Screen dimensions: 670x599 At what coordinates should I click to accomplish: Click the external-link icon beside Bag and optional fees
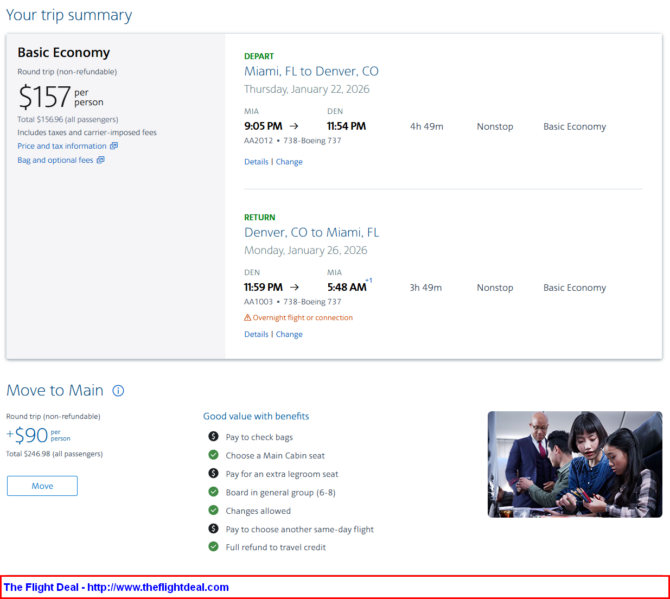pos(100,160)
